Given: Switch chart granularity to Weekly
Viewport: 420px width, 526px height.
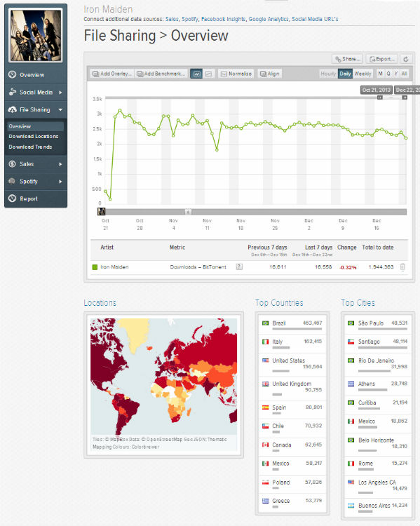Looking at the screenshot, I should pos(363,74).
